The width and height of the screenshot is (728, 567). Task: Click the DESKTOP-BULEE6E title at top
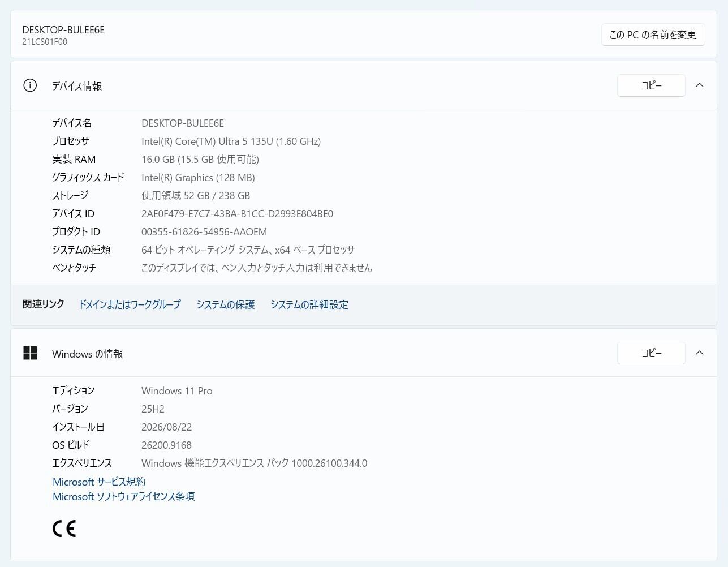pyautogui.click(x=63, y=30)
